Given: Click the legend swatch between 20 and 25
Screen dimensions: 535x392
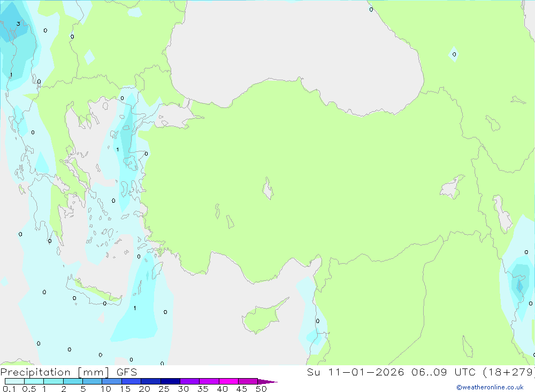Looking at the screenshot, I should [151, 381].
